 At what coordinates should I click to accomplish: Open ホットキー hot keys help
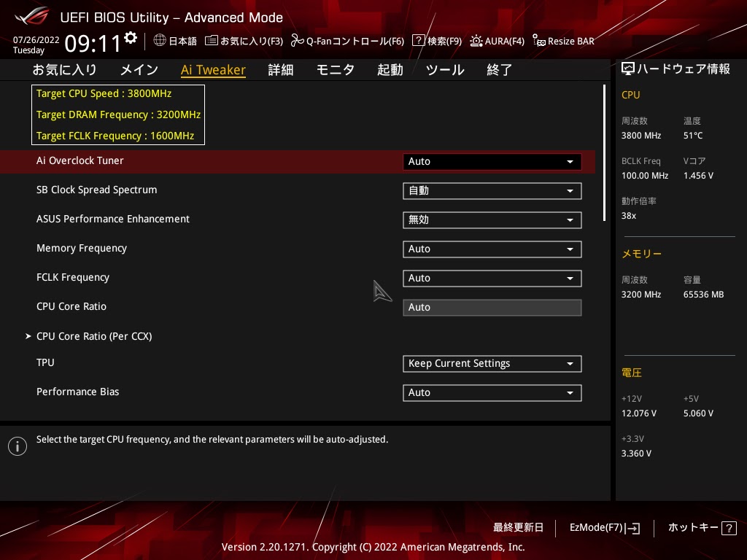click(703, 528)
